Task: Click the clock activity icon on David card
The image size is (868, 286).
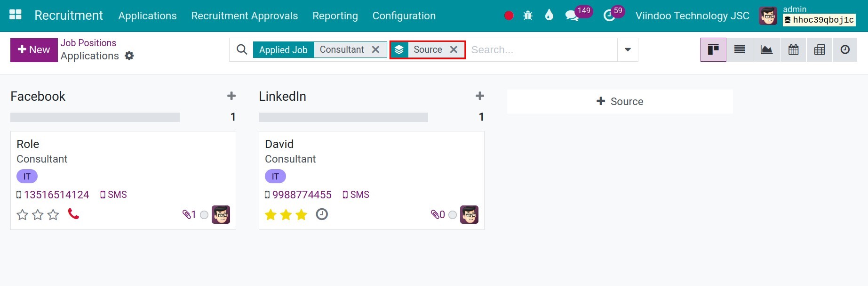Action: (322, 214)
